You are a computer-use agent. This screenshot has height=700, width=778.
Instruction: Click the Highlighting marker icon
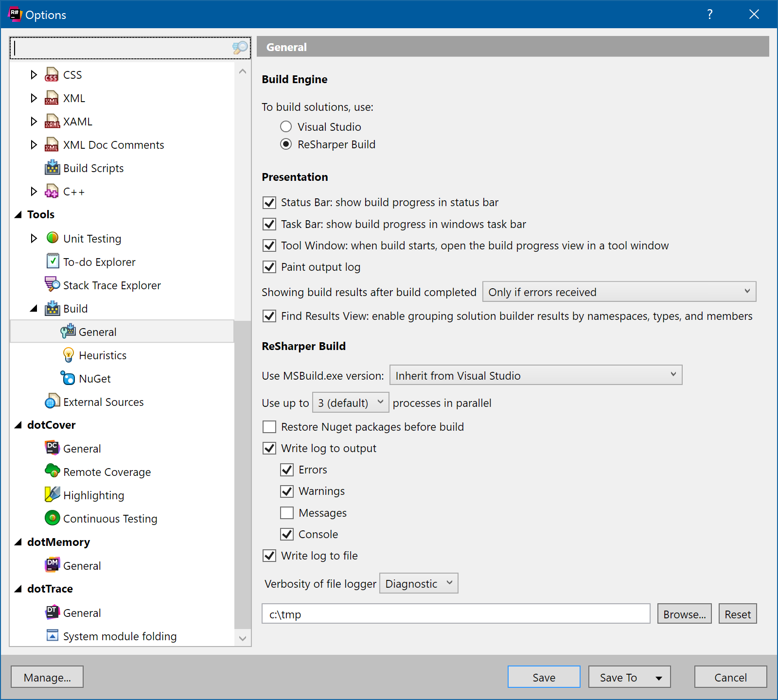pos(52,494)
